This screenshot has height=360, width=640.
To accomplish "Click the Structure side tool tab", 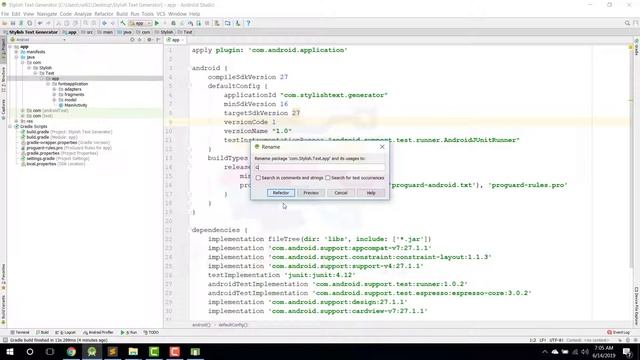I will [3, 79].
